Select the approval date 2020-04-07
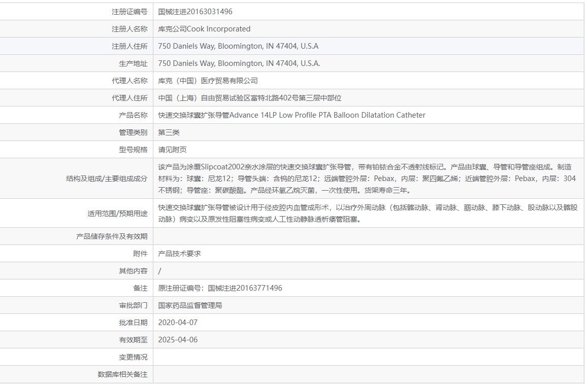The width and height of the screenshot is (588, 389). [x=178, y=323]
